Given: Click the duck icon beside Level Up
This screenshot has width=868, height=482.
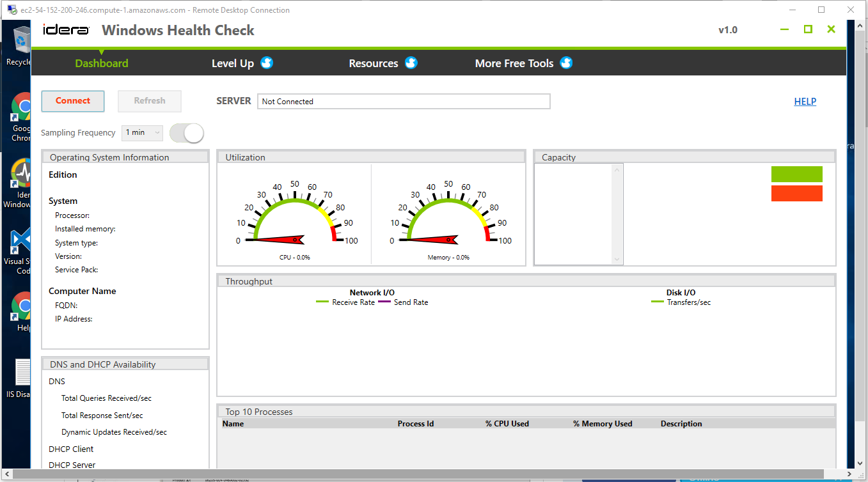Looking at the screenshot, I should point(267,63).
